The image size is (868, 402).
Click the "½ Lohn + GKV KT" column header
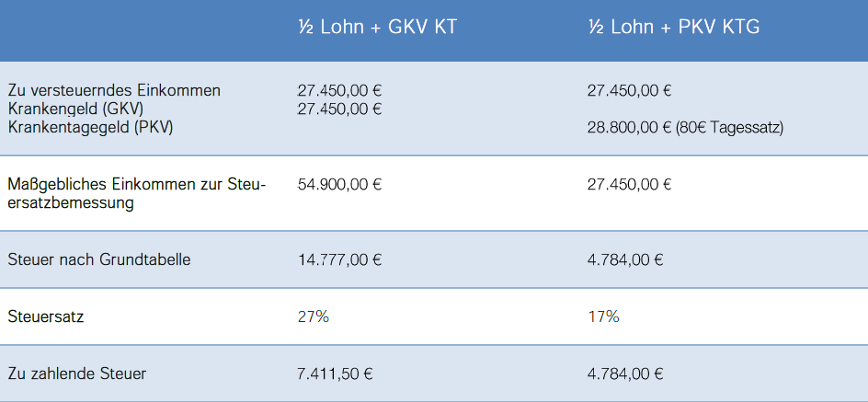(x=378, y=27)
